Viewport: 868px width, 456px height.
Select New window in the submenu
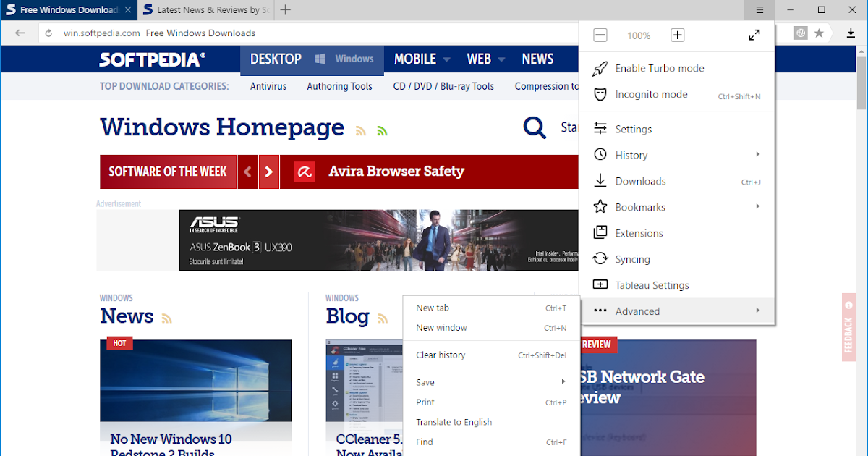[x=491, y=328]
